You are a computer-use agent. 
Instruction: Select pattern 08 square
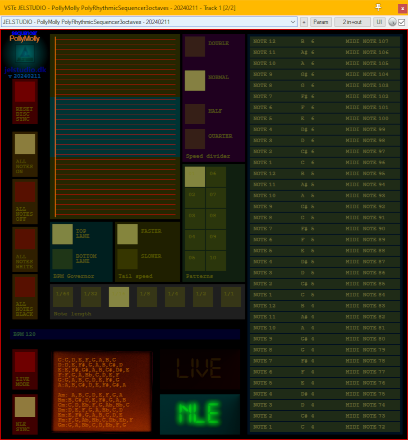click(216, 219)
